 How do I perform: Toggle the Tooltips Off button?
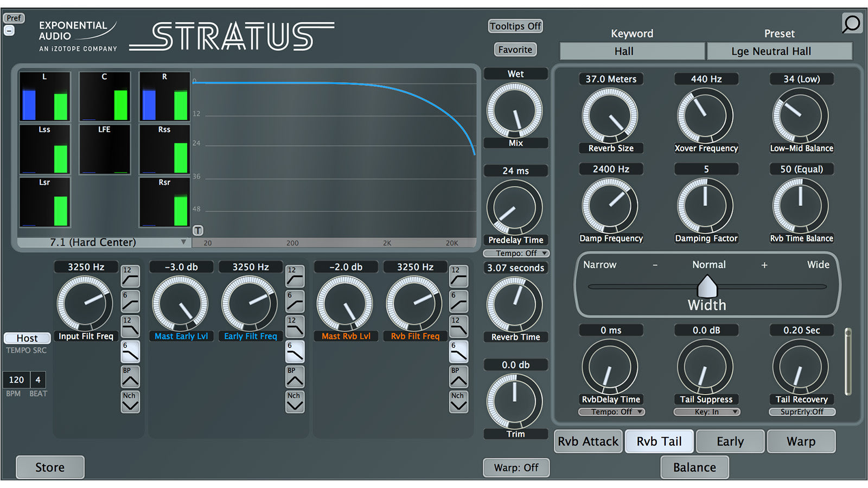pyautogui.click(x=515, y=26)
